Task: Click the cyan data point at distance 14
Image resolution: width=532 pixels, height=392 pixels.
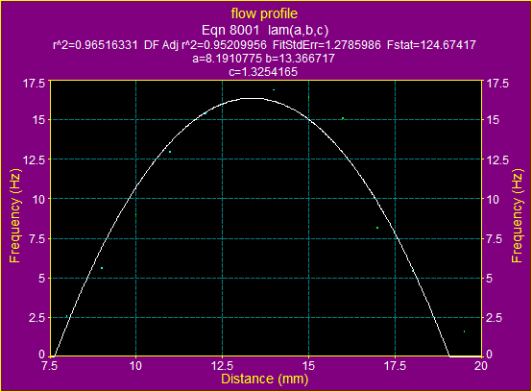Action: (x=274, y=90)
